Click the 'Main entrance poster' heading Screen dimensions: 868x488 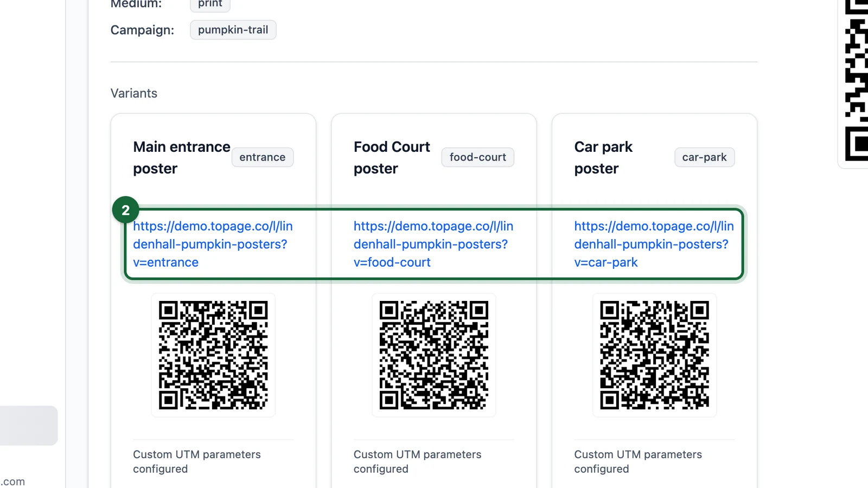pos(182,158)
